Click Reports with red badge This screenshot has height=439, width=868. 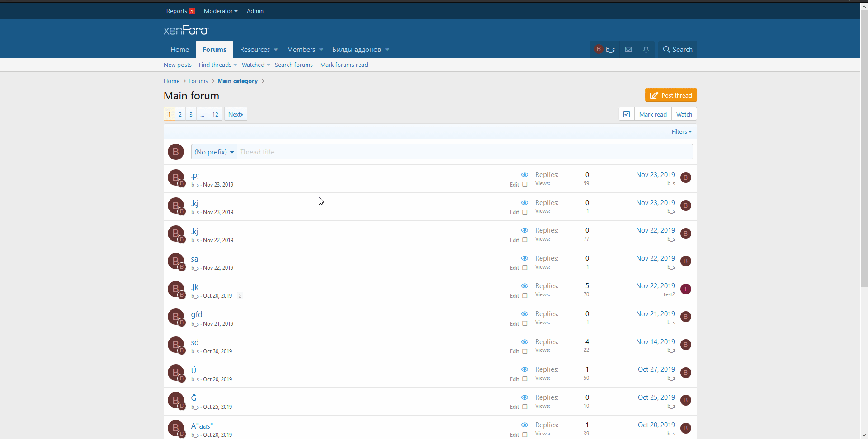pos(180,11)
